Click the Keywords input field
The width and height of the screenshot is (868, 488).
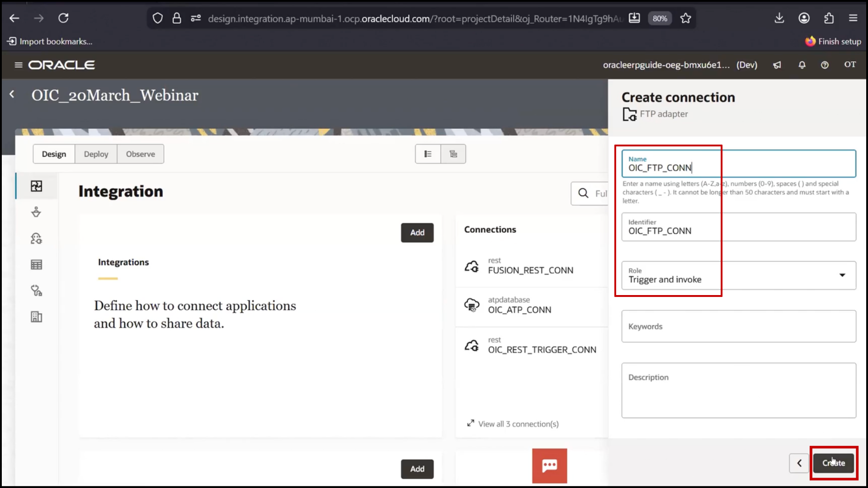(739, 326)
